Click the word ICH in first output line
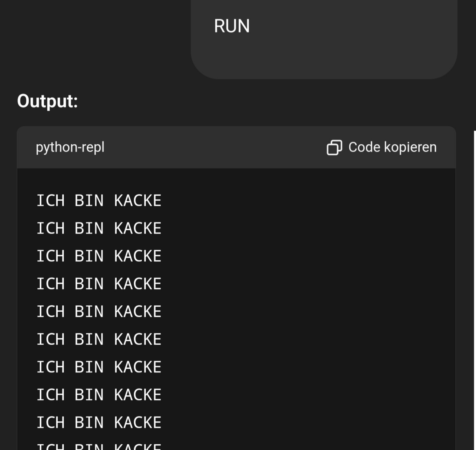The width and height of the screenshot is (476, 450). (51, 200)
